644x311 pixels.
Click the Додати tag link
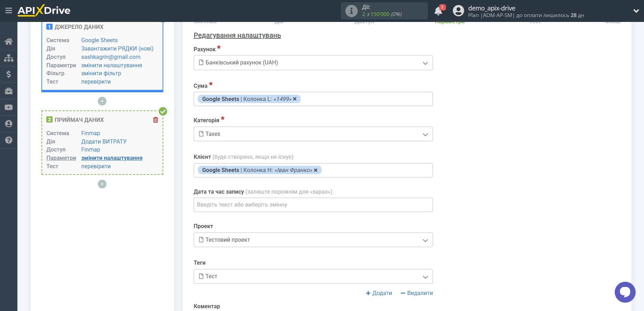click(x=379, y=293)
